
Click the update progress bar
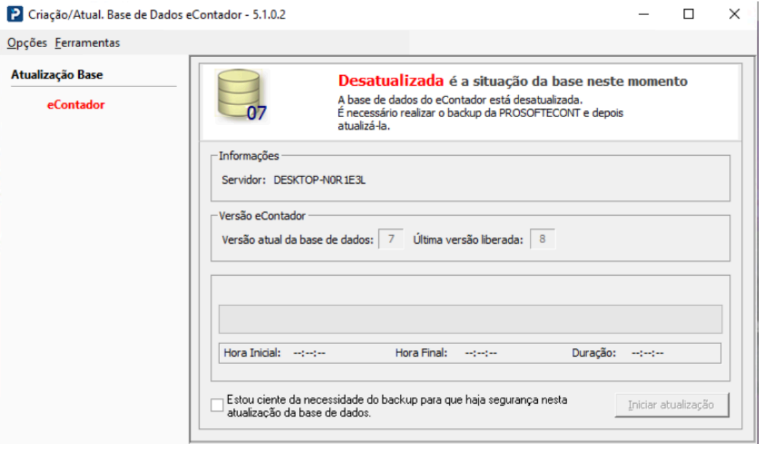click(471, 319)
